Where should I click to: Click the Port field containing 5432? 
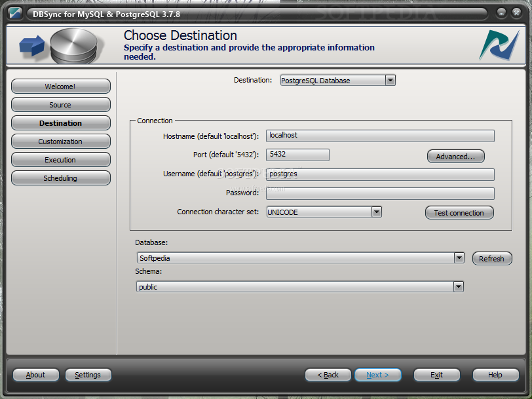point(297,155)
